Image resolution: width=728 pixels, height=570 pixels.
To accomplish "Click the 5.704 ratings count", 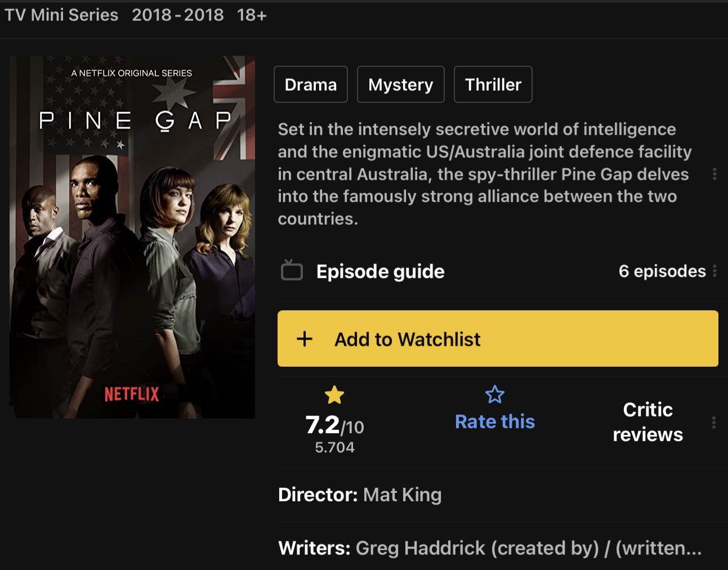I will pyautogui.click(x=334, y=447).
